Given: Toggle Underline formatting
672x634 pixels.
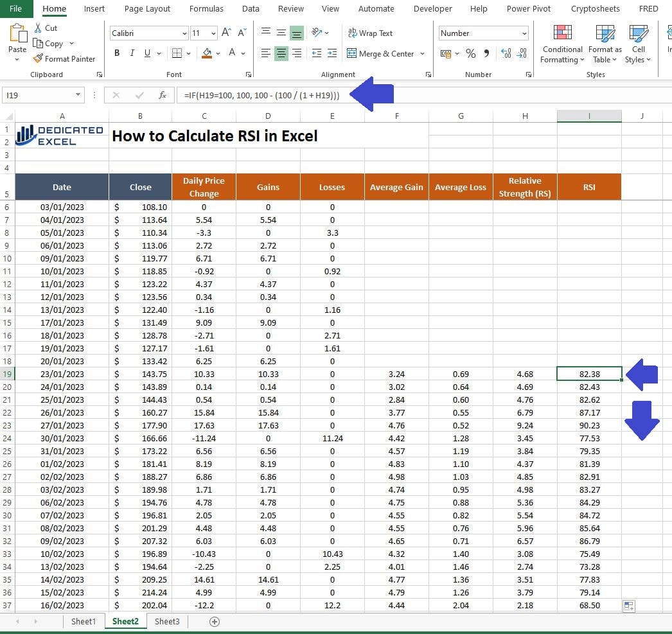Looking at the screenshot, I should pyautogui.click(x=147, y=53).
